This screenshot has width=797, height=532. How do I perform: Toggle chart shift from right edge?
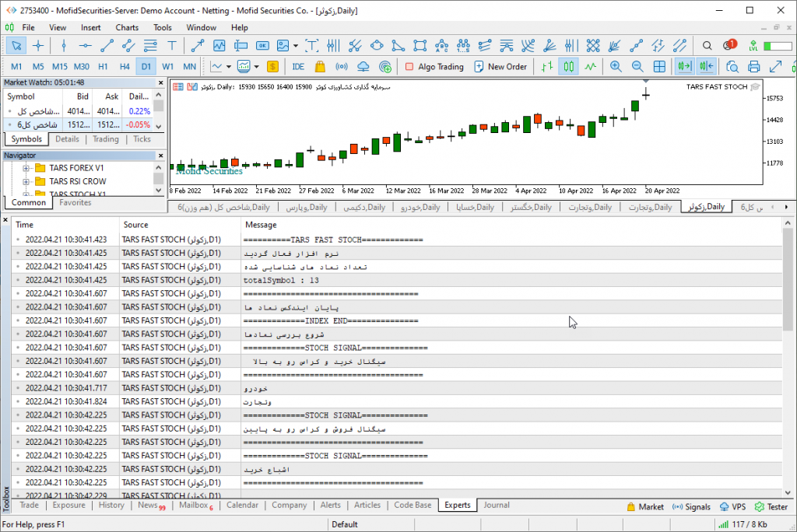(707, 67)
